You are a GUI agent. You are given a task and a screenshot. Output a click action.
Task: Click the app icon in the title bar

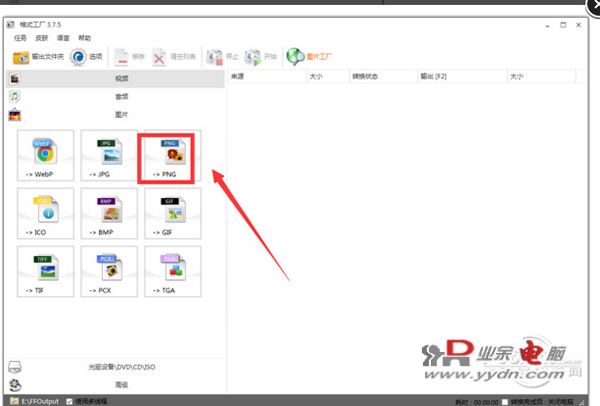10,24
